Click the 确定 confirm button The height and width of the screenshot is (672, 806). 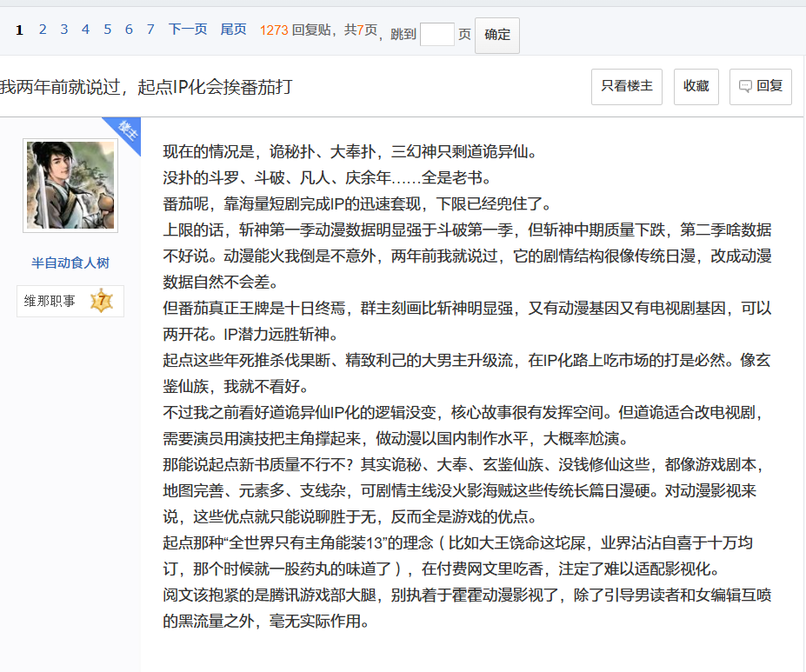497,35
